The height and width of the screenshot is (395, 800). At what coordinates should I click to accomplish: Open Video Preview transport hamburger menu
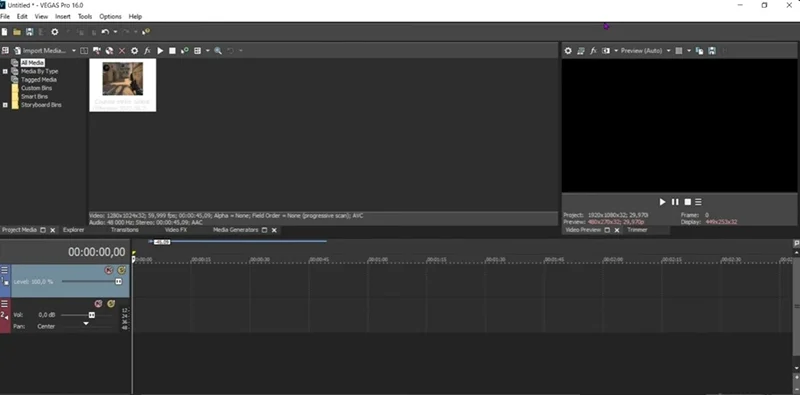coord(698,202)
